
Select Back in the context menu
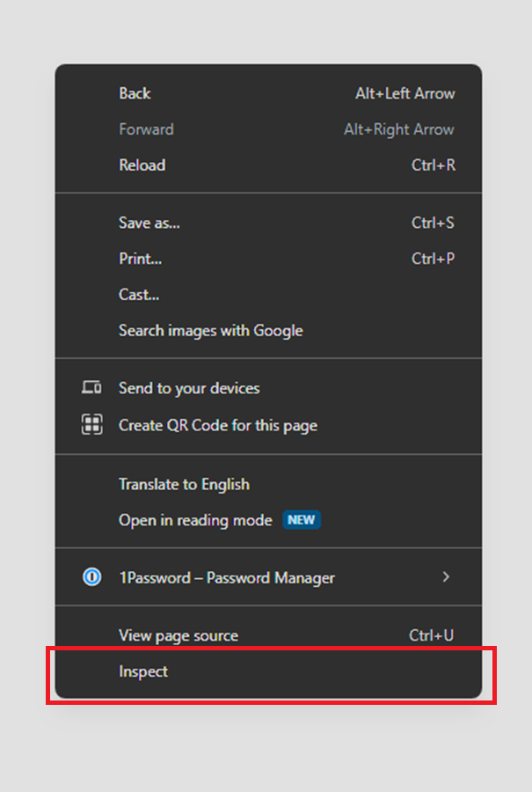tap(268, 93)
